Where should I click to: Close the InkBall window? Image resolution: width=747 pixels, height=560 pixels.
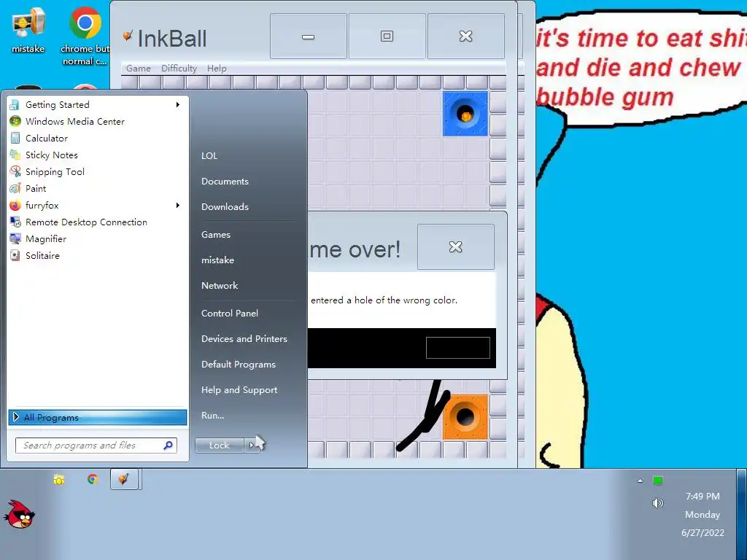tap(466, 36)
